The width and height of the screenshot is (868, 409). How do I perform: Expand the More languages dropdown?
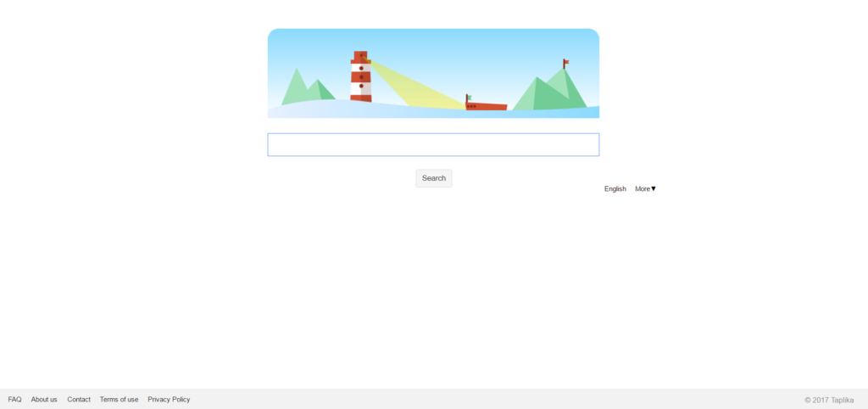tap(645, 188)
